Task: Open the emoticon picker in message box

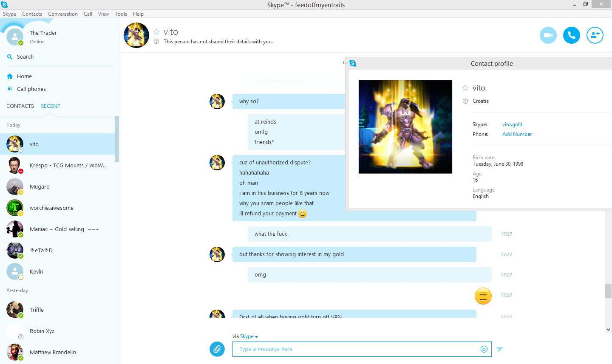Action: [484, 349]
